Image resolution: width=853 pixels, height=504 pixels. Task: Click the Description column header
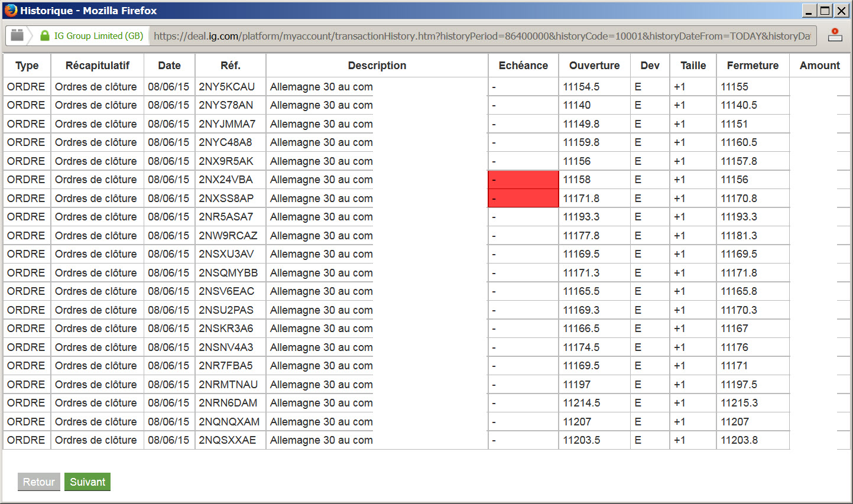pyautogui.click(x=377, y=66)
